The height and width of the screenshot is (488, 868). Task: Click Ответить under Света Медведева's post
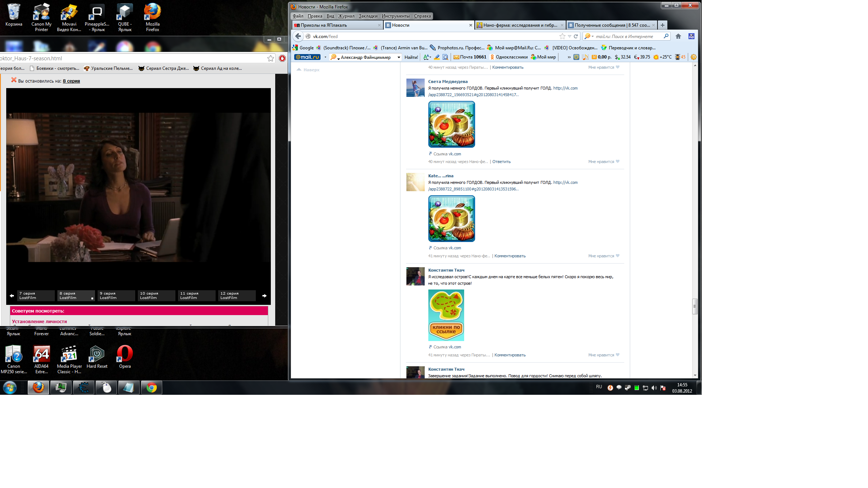tap(501, 162)
